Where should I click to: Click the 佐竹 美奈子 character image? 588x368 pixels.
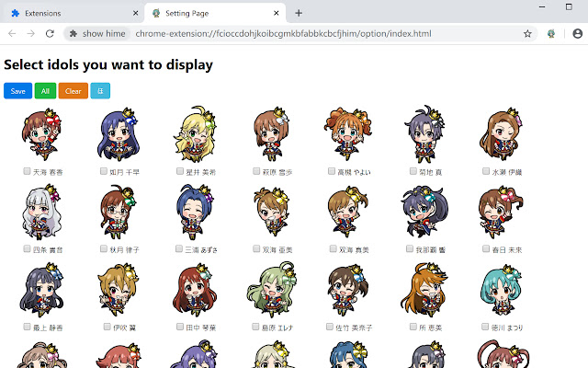pos(348,290)
